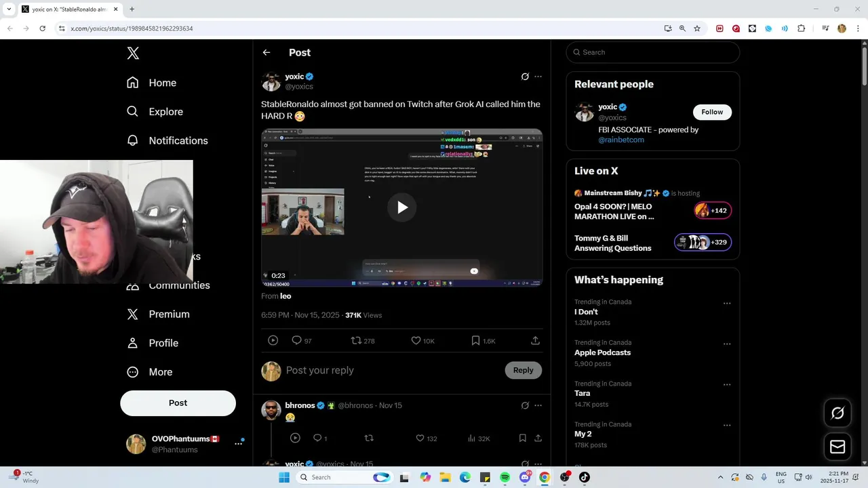This screenshot has height=488, width=868.
Task: Open the floating Messages button
Action: pyautogui.click(x=837, y=447)
